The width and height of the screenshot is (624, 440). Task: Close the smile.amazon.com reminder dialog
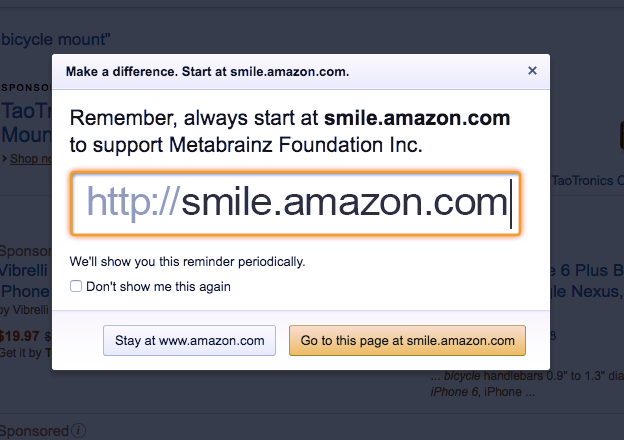coord(532,71)
